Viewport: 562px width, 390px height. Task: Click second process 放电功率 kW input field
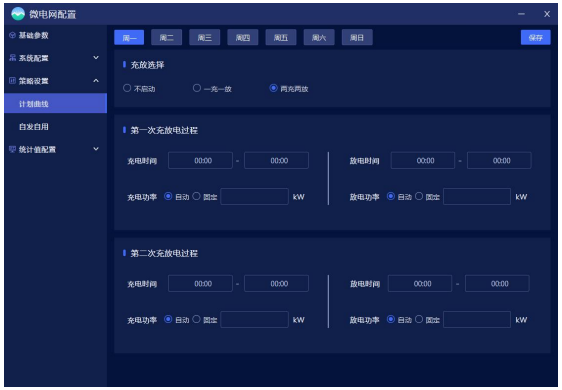pyautogui.click(x=477, y=319)
